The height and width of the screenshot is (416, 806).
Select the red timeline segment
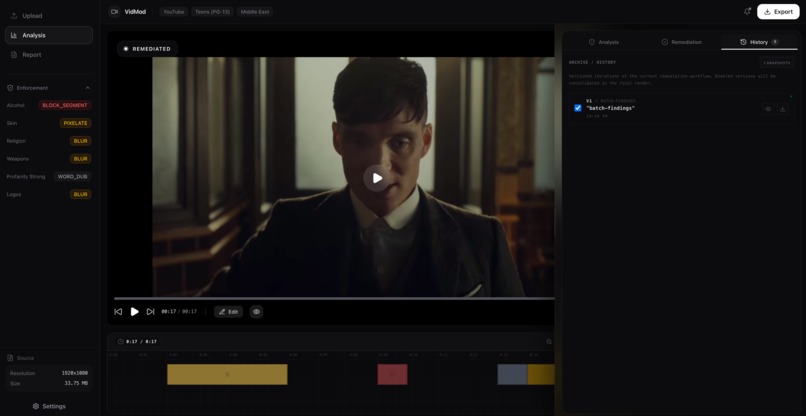392,374
